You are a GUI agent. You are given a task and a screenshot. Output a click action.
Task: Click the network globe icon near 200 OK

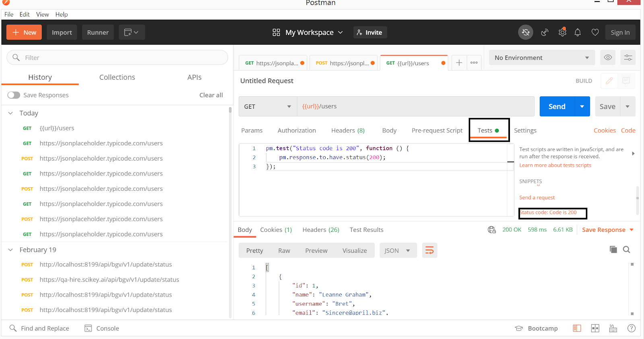tap(492, 229)
